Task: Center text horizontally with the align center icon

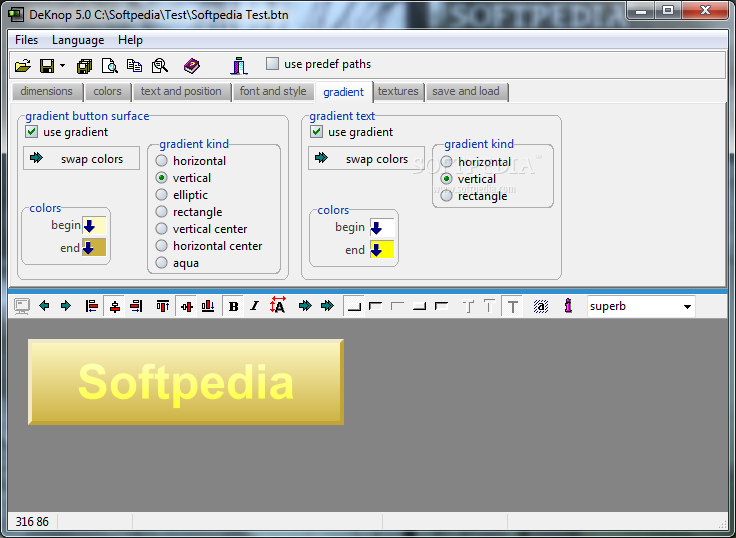Action: point(115,307)
